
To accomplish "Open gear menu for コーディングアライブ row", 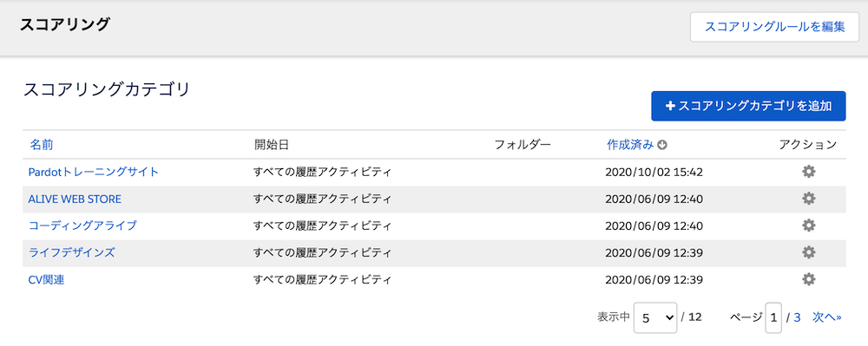I will click(809, 225).
